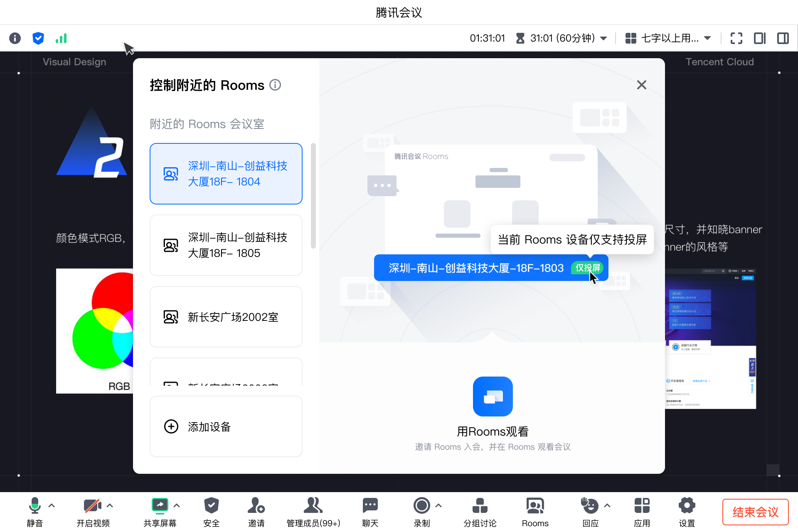
Task: Enter fullscreen mode icon
Action: pos(736,38)
